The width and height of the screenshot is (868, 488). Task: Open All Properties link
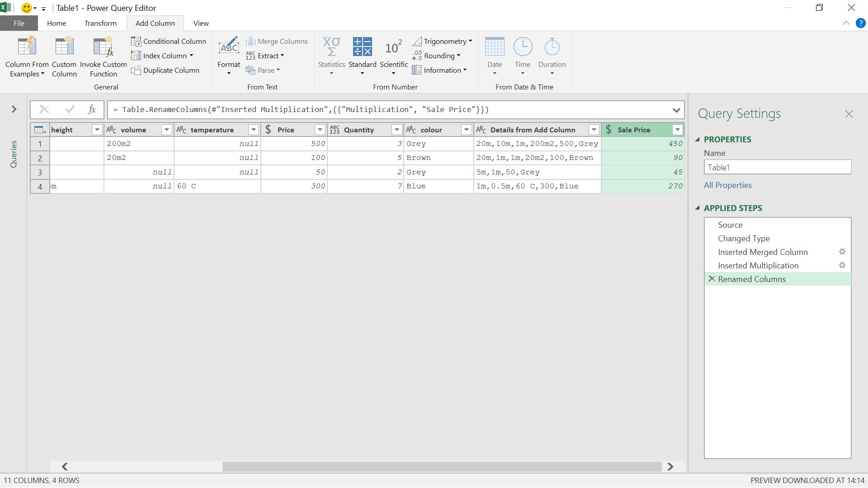(x=727, y=185)
